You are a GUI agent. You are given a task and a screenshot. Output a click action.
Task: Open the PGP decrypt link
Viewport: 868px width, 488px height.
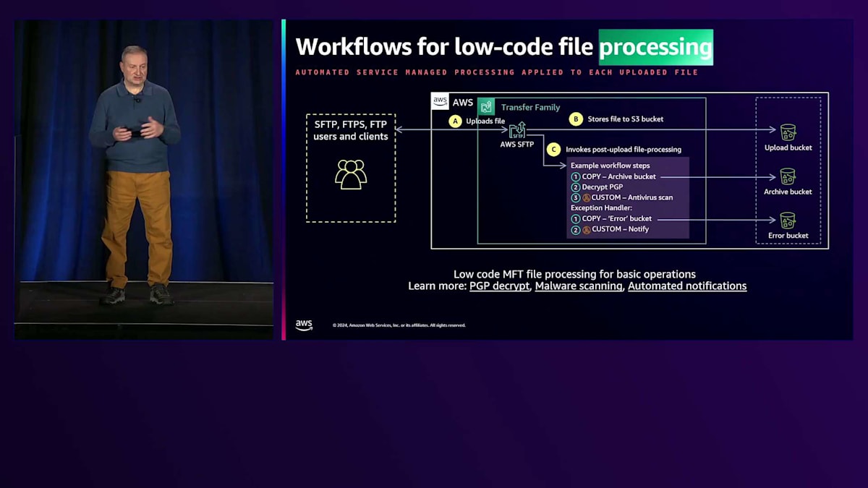point(499,286)
